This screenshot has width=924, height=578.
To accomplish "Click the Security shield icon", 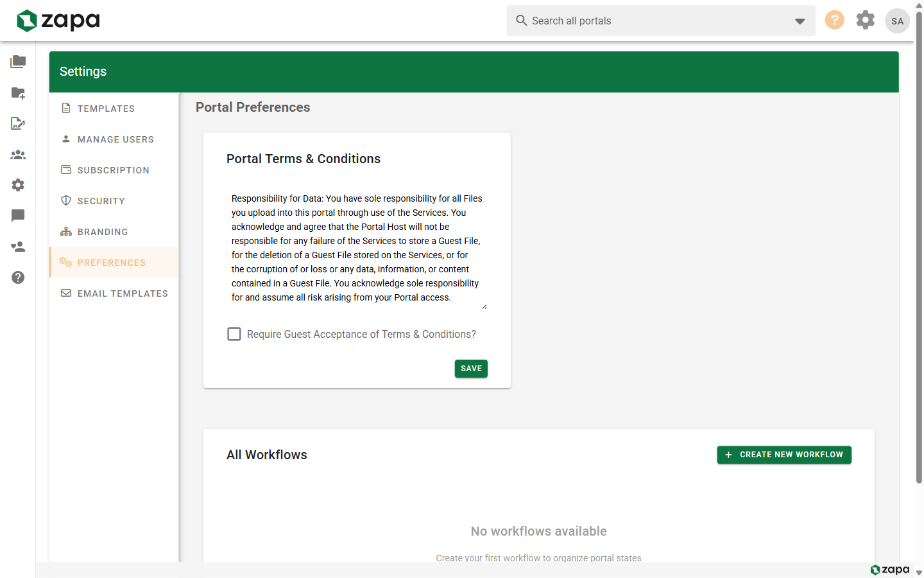I will coord(66,200).
